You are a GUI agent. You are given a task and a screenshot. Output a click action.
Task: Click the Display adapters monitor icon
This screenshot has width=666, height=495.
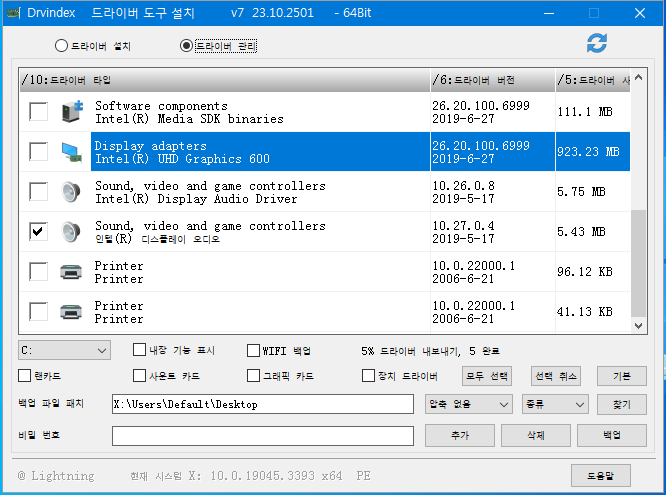coord(71,152)
